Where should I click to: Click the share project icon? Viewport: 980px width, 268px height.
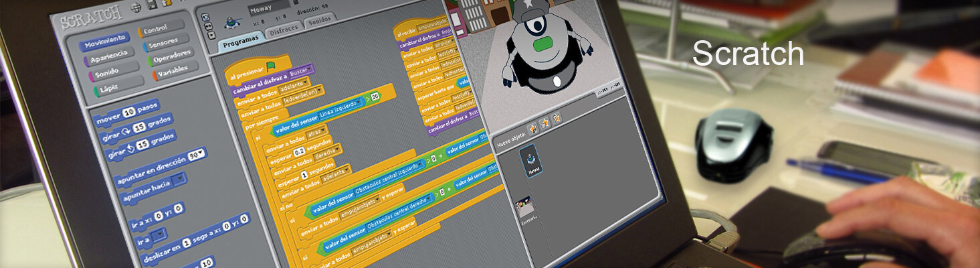click(165, 3)
